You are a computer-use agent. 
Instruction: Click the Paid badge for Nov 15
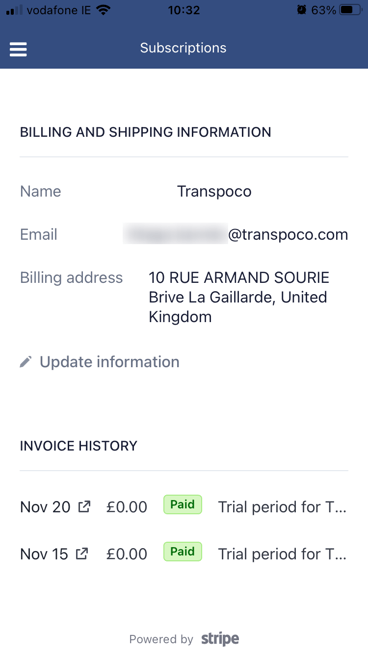pyautogui.click(x=182, y=552)
